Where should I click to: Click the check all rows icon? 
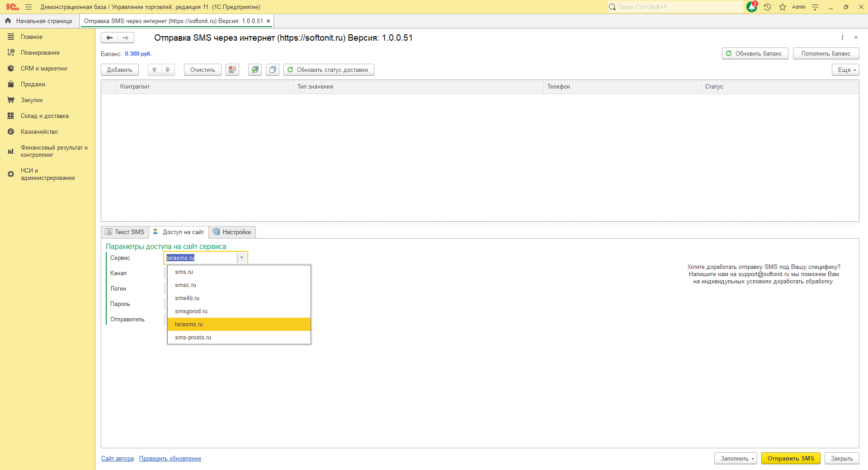[255, 70]
